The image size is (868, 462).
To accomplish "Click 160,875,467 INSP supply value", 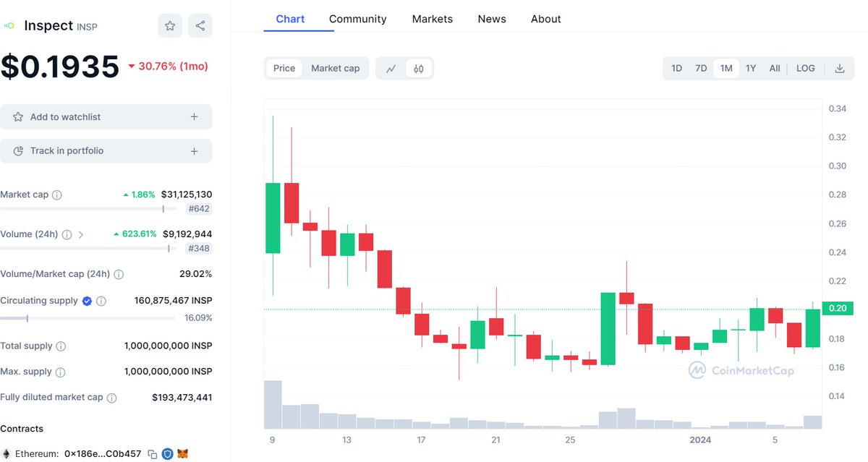I will [x=174, y=300].
